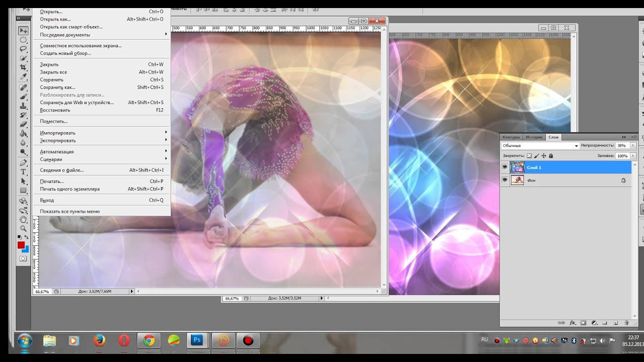This screenshot has height=362, width=644.
Task: Click the add layer mask icon
Action: tap(583, 323)
